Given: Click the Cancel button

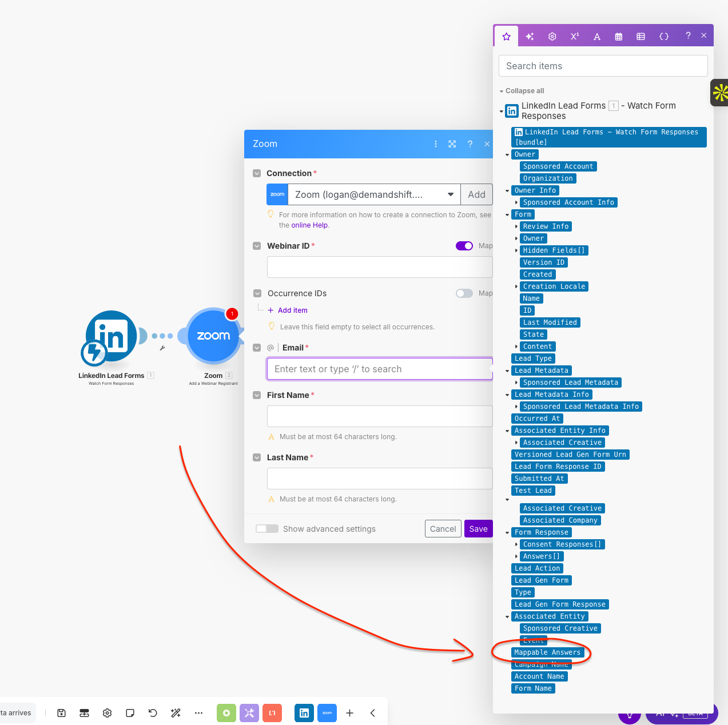Looking at the screenshot, I should pos(443,529).
